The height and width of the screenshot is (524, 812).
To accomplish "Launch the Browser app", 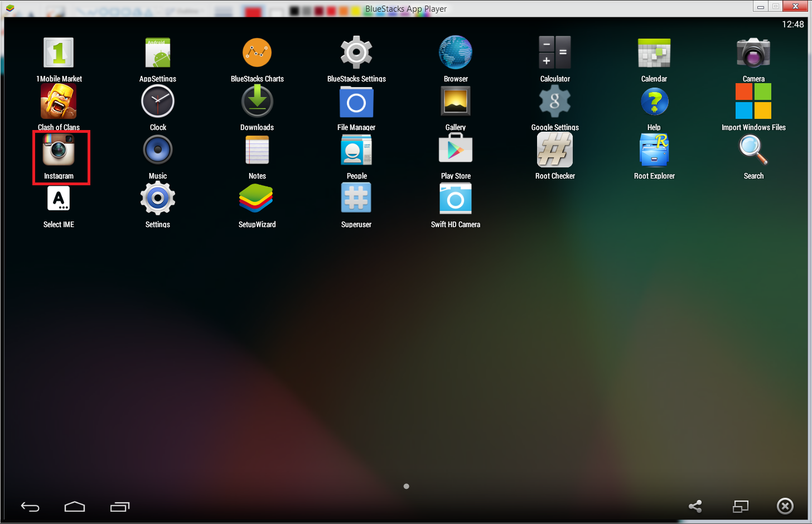I will tap(456, 53).
